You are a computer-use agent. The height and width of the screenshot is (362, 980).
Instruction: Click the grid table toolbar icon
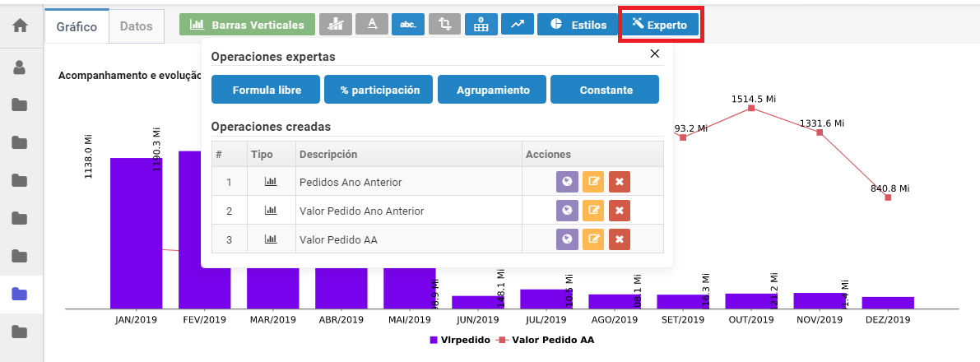(481, 25)
